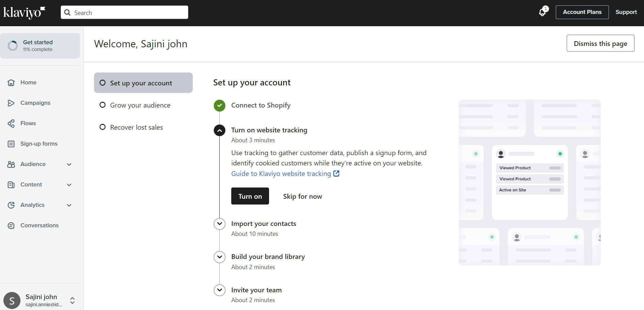The width and height of the screenshot is (644, 310).
Task: Select the Set up your account circle
Action: point(103,83)
